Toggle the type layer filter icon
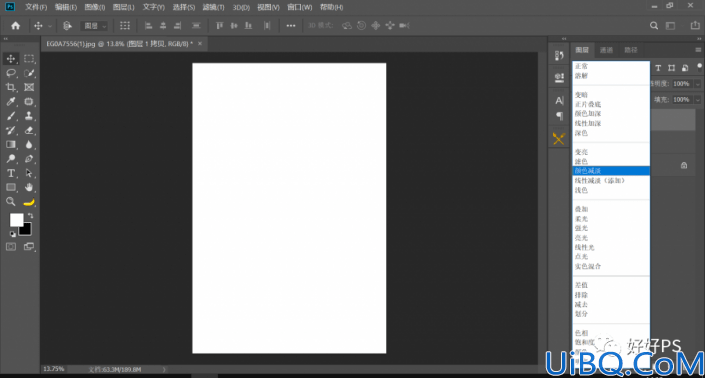 point(658,68)
